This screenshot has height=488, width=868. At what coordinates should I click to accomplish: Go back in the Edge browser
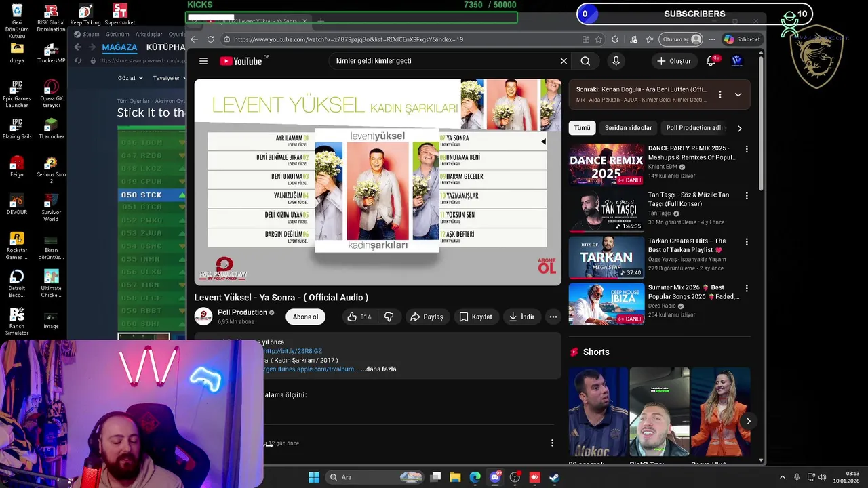[x=195, y=39]
